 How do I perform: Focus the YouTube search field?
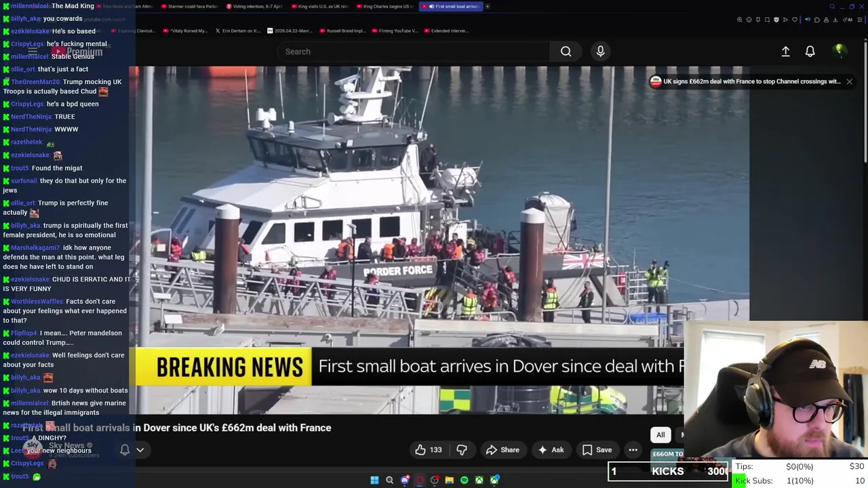pyautogui.click(x=414, y=52)
